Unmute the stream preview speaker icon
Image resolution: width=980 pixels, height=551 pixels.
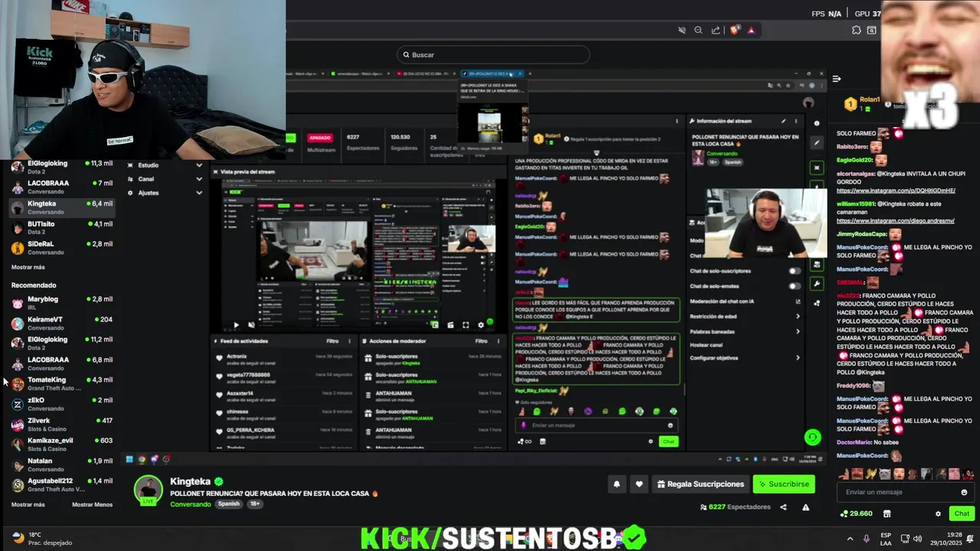(x=252, y=325)
